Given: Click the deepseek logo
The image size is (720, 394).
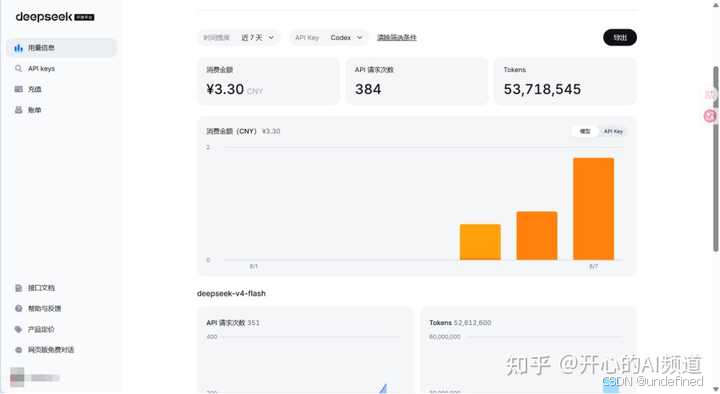Looking at the screenshot, I should tap(55, 17).
